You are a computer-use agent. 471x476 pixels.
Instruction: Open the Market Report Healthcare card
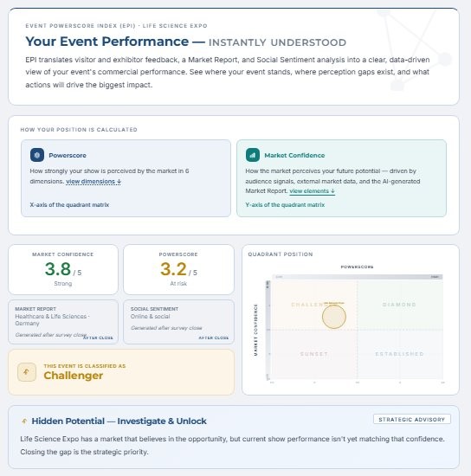point(63,322)
